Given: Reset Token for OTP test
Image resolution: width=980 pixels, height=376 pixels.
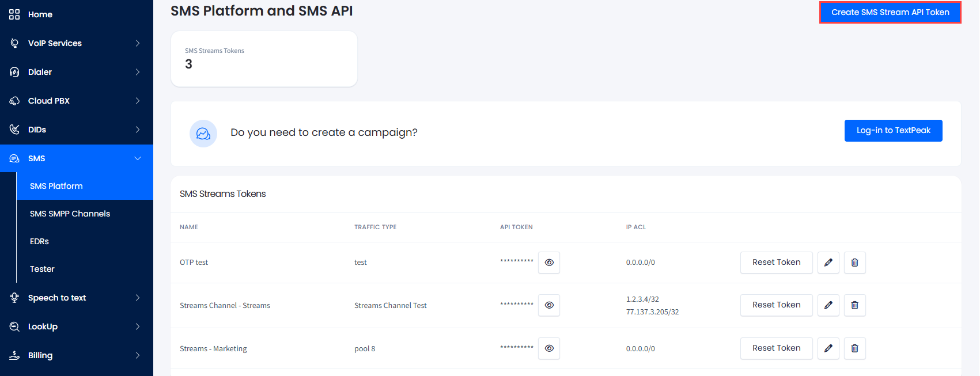Looking at the screenshot, I should 777,263.
